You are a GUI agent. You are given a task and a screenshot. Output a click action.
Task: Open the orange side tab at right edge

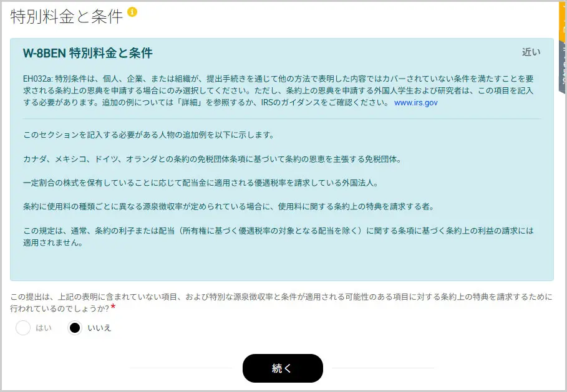pos(563,25)
